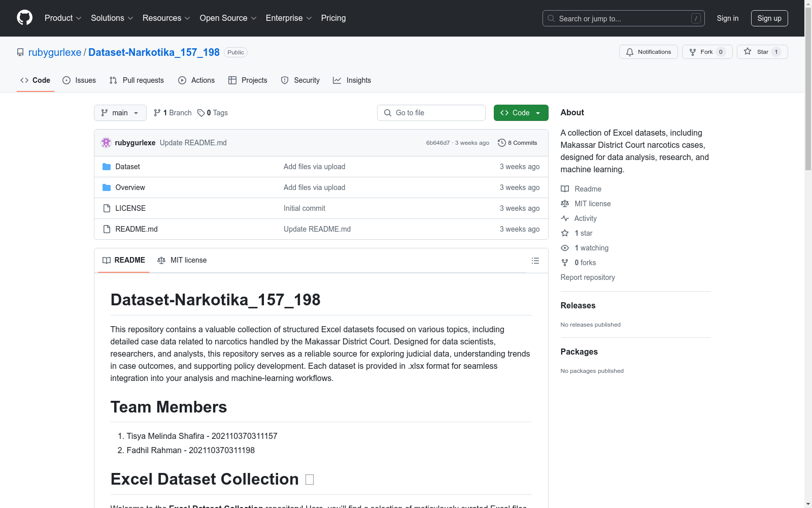Switch to the Pull requests tab

click(137, 80)
